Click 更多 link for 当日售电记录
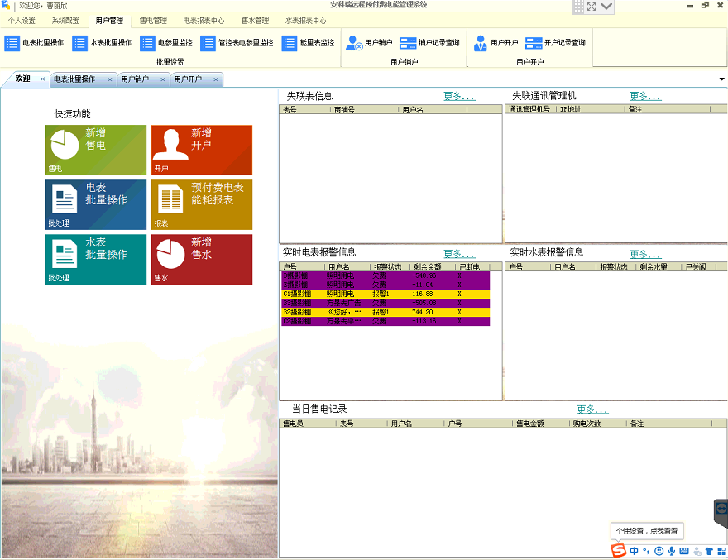 [592, 409]
